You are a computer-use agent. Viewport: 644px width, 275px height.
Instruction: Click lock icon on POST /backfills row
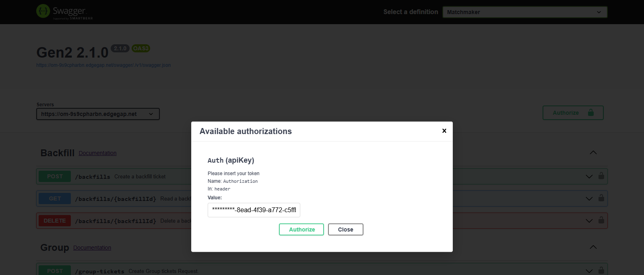[601, 176]
